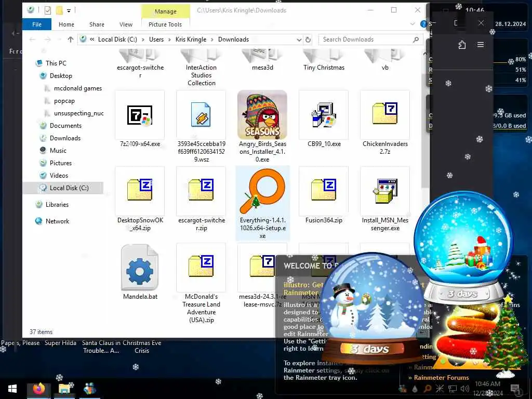
Task: Click Local Disk (C:) in address bar
Action: tap(117, 39)
